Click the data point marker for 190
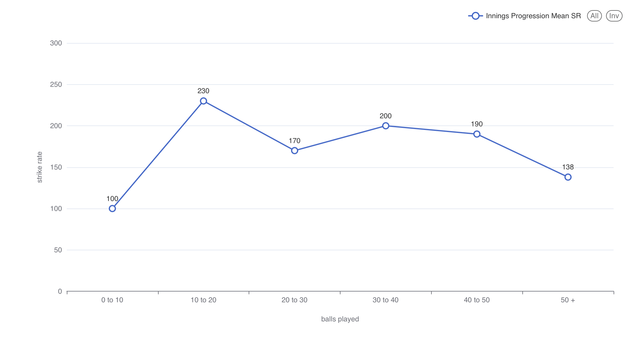Image resolution: width=644 pixels, height=342 pixels. tap(477, 134)
